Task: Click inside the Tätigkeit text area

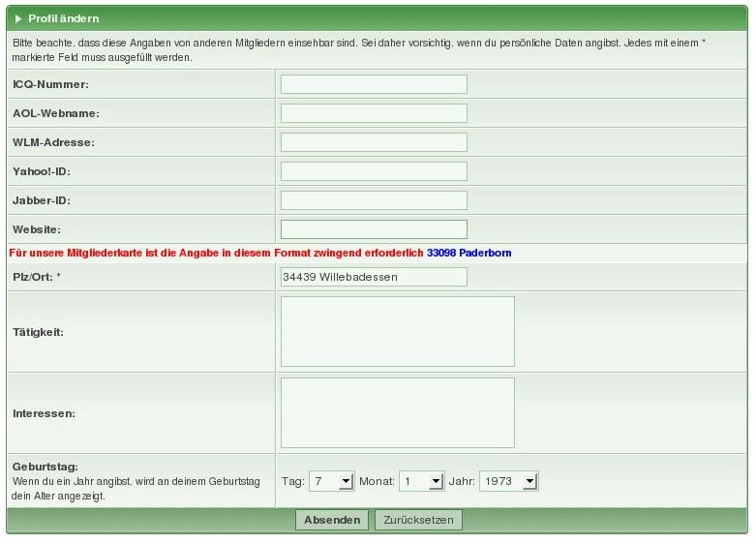Action: (397, 331)
